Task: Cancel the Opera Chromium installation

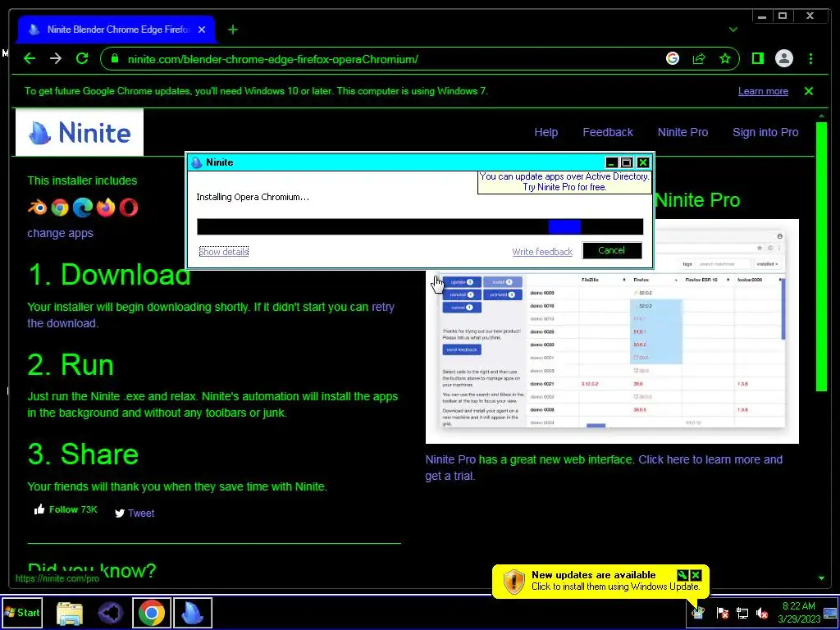Action: click(x=611, y=250)
